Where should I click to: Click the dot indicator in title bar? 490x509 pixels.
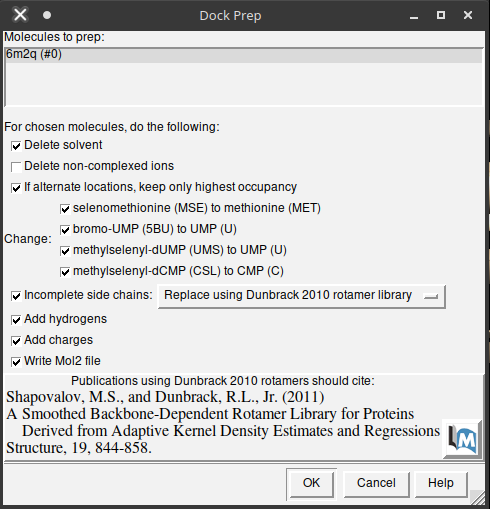(x=47, y=15)
